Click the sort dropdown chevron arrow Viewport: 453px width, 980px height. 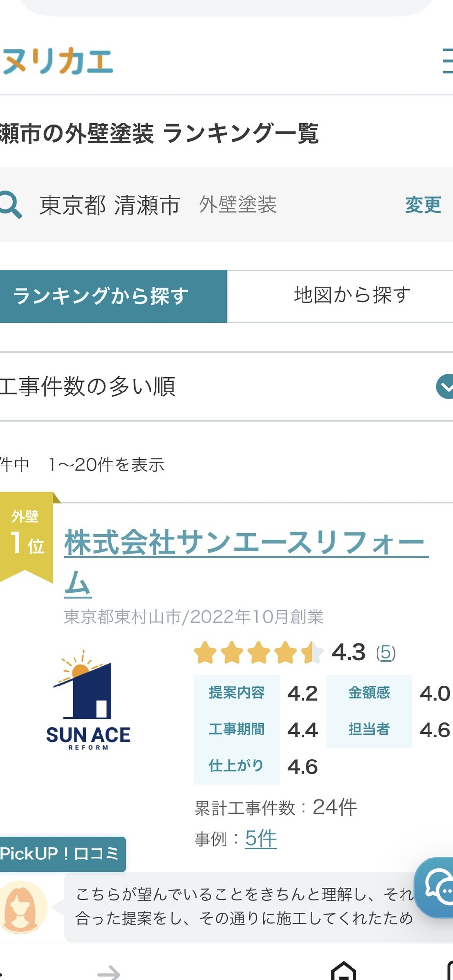tap(445, 387)
